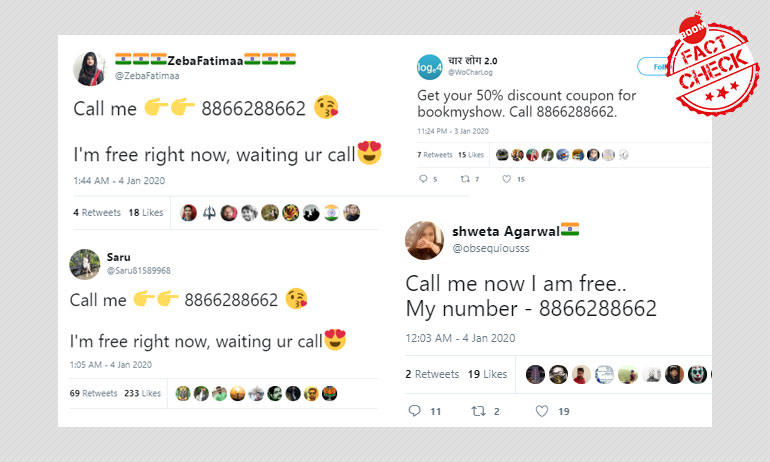This screenshot has height=462, width=770.
Task: Open Saru's profile avatar
Action: pos(84,264)
